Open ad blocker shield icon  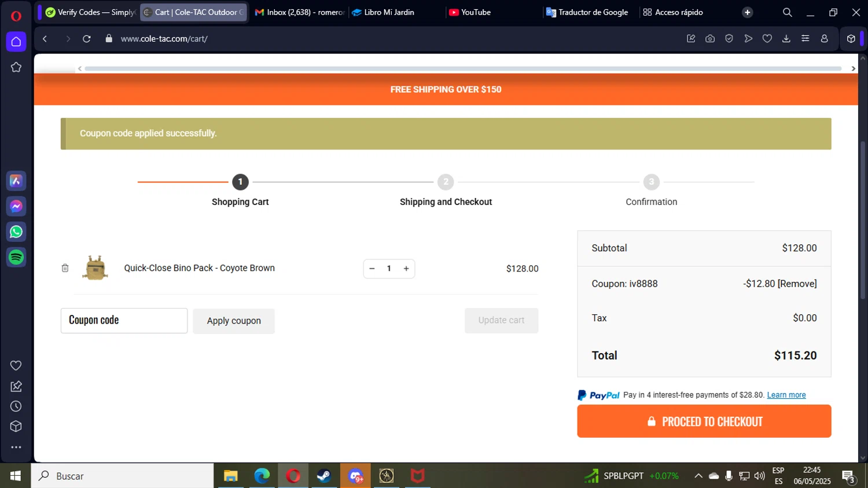click(729, 39)
